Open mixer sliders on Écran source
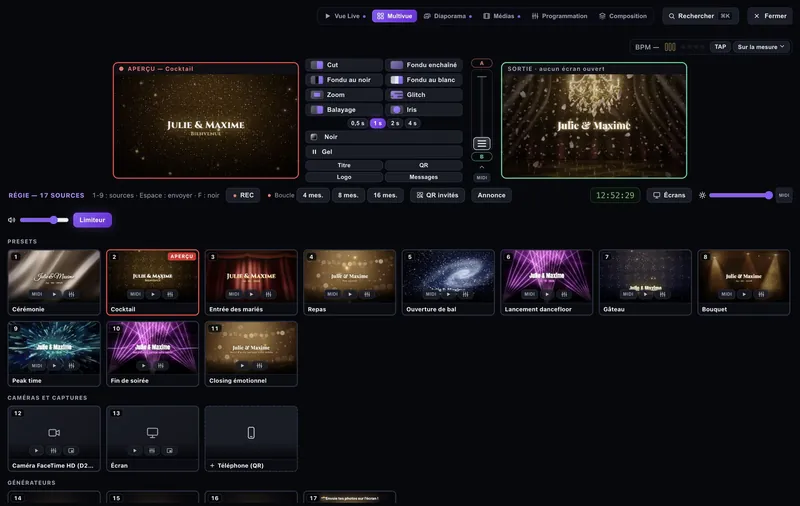The width and height of the screenshot is (800, 506). tap(152, 451)
